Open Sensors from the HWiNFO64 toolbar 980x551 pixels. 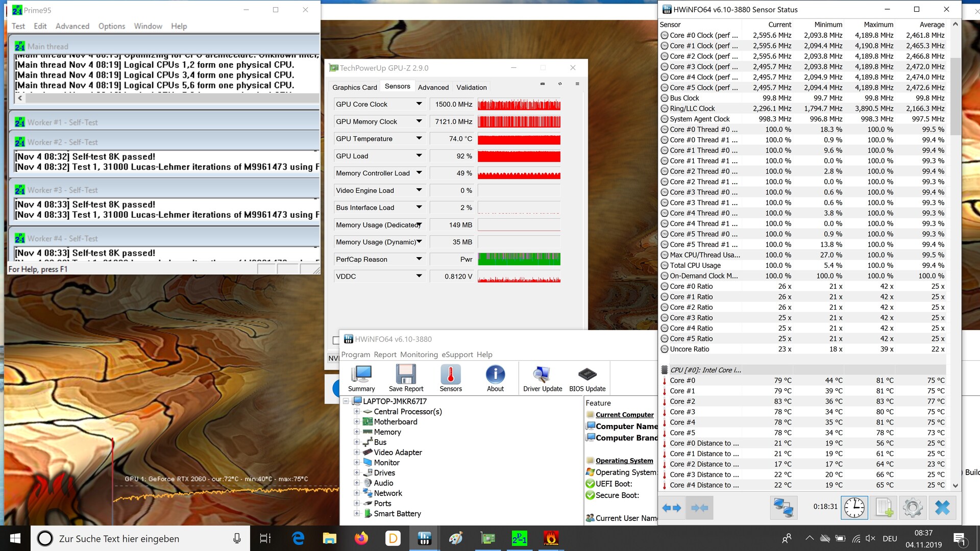point(451,378)
